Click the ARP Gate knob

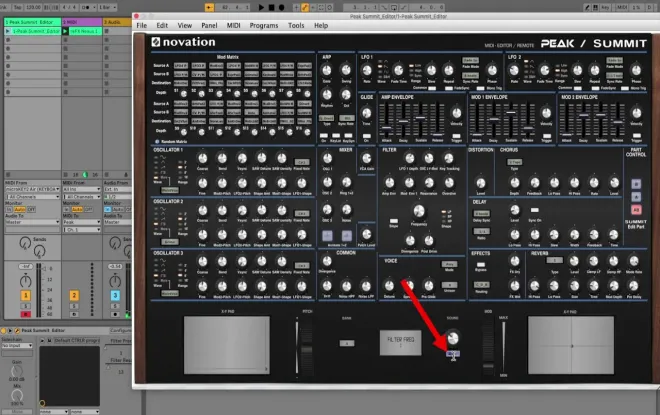[x=326, y=70]
